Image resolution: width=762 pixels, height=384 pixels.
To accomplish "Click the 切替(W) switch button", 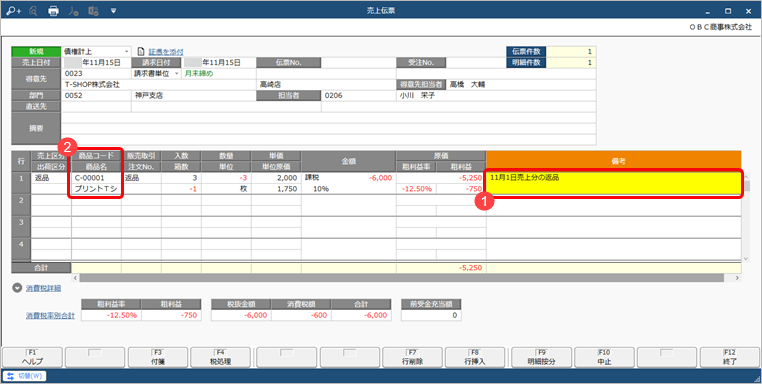I will 25,376.
